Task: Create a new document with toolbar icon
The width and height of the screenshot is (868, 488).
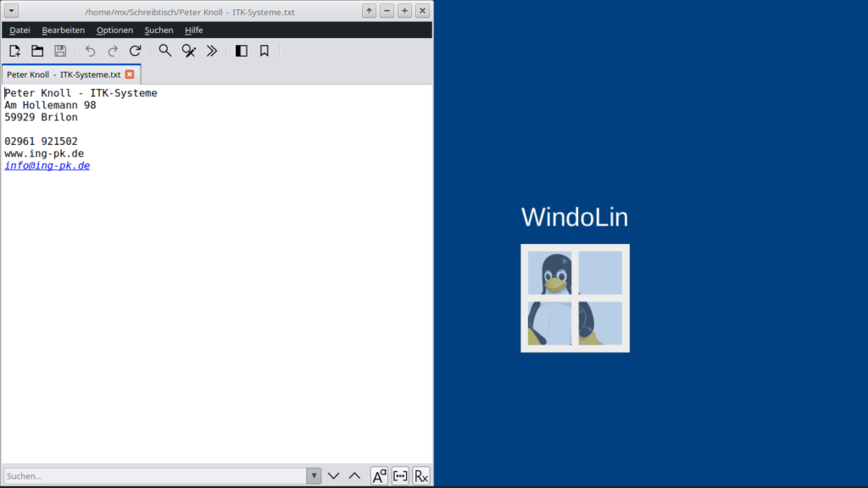Action: click(x=14, y=51)
